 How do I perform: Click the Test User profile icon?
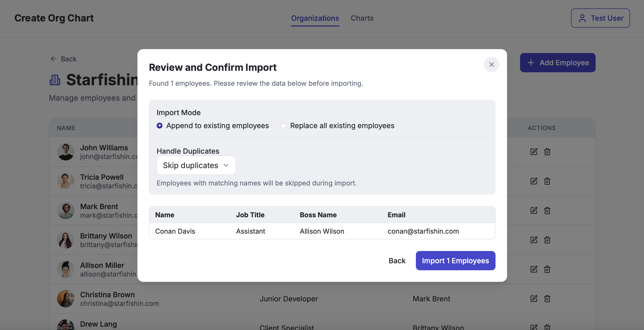582,18
